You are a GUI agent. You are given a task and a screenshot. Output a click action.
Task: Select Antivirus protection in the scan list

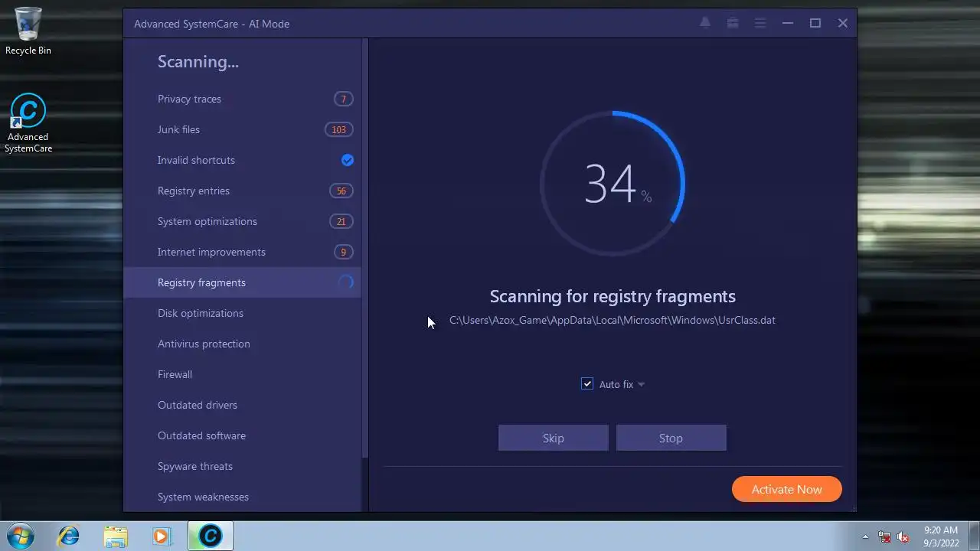(x=242, y=344)
